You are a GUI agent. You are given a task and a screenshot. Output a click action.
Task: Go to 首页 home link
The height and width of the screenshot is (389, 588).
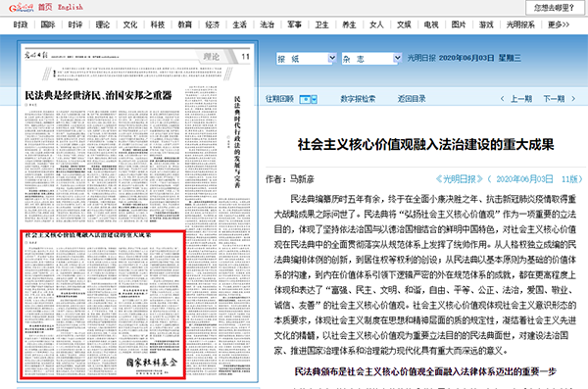45,7
